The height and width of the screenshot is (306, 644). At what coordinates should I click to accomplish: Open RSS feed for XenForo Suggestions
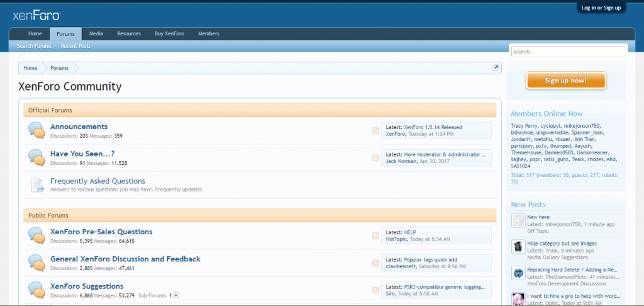375,290
